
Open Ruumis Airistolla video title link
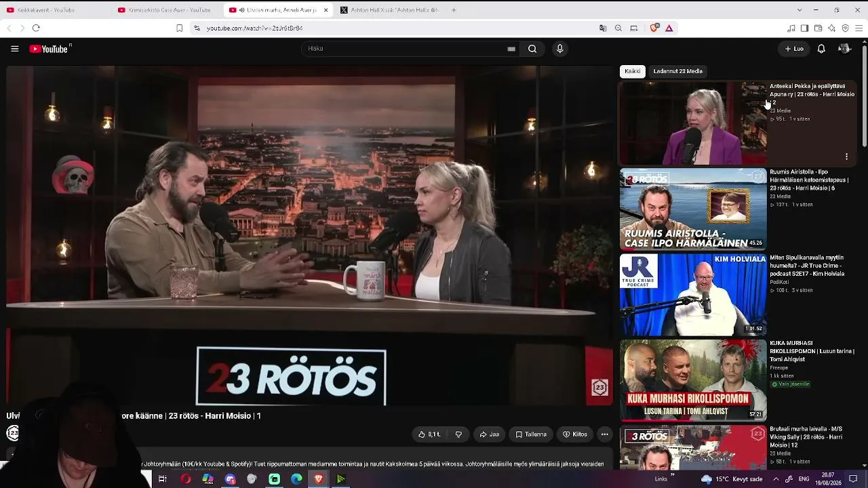pyautogui.click(x=809, y=180)
